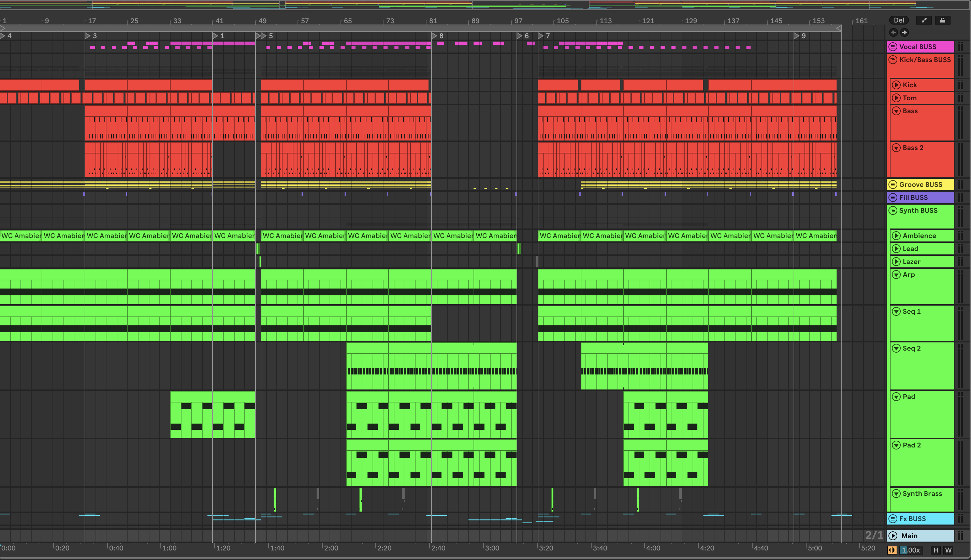This screenshot has width=971, height=560.
Task: Select the Lazer track name
Action: coord(911,262)
